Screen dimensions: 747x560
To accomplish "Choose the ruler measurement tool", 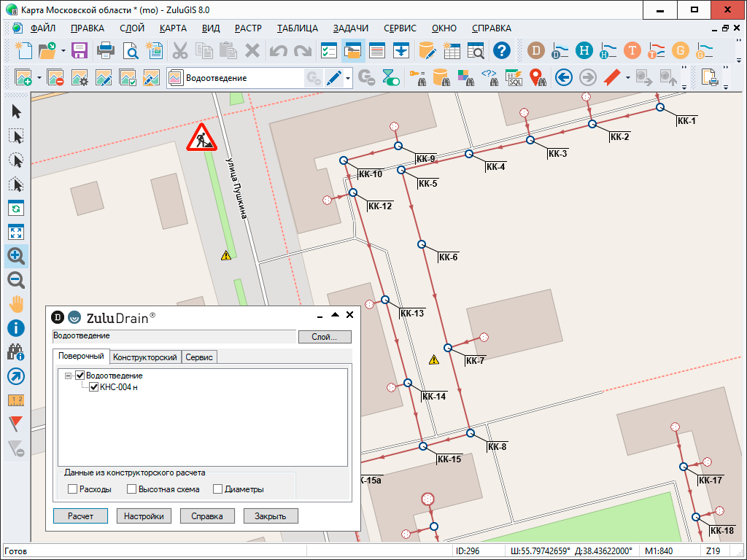I will pos(16,400).
